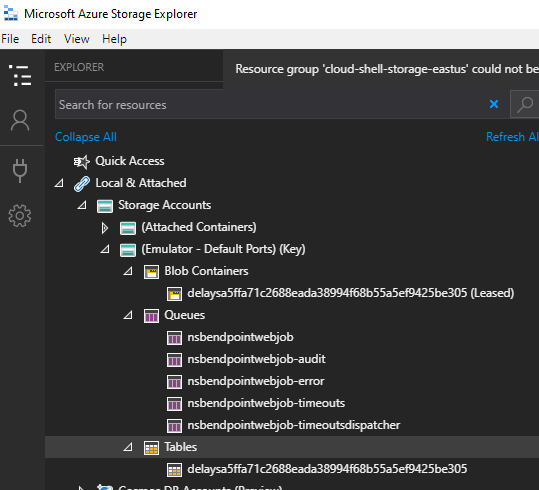Click the Blob Containers folder icon
Screen dimensions: 539x490
pos(151,272)
